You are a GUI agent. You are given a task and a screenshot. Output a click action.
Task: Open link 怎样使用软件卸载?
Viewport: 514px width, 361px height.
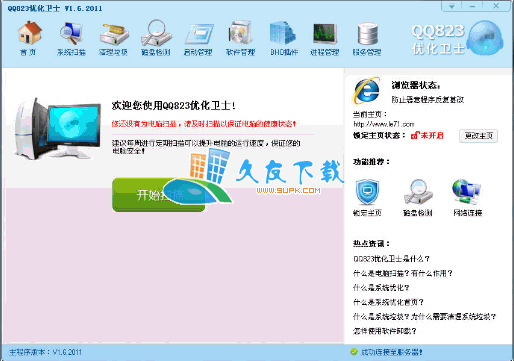pos(385,331)
